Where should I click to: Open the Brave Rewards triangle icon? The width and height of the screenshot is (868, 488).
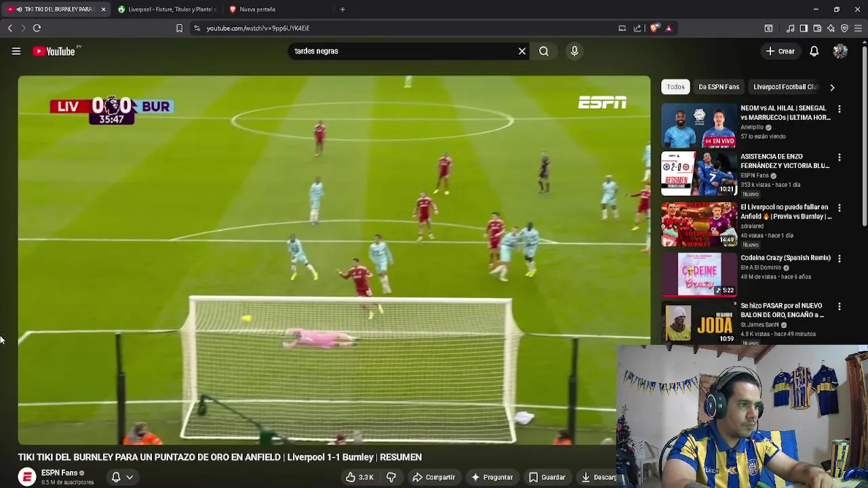(669, 28)
